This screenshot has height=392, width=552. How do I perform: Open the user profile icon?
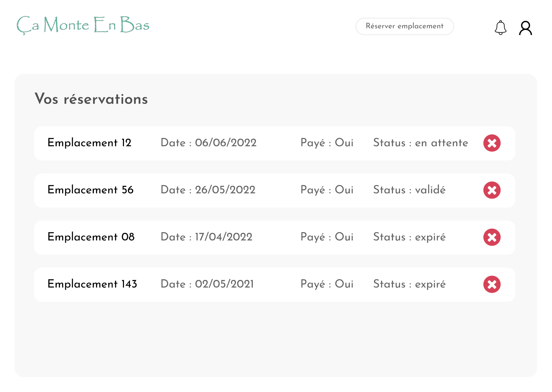[525, 28]
